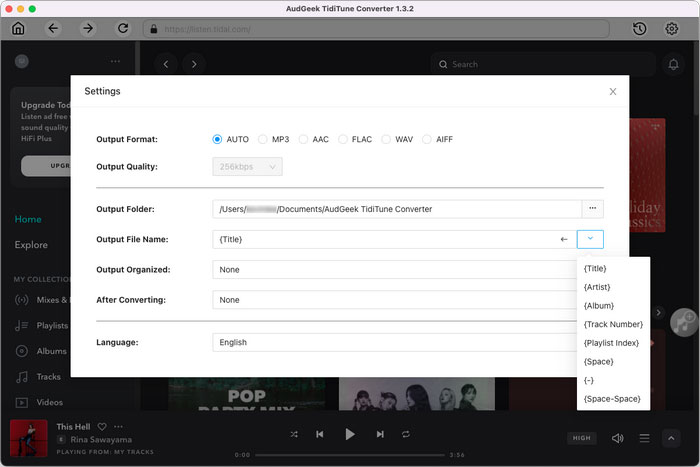Open the sidebar more options dots

[x=115, y=61]
